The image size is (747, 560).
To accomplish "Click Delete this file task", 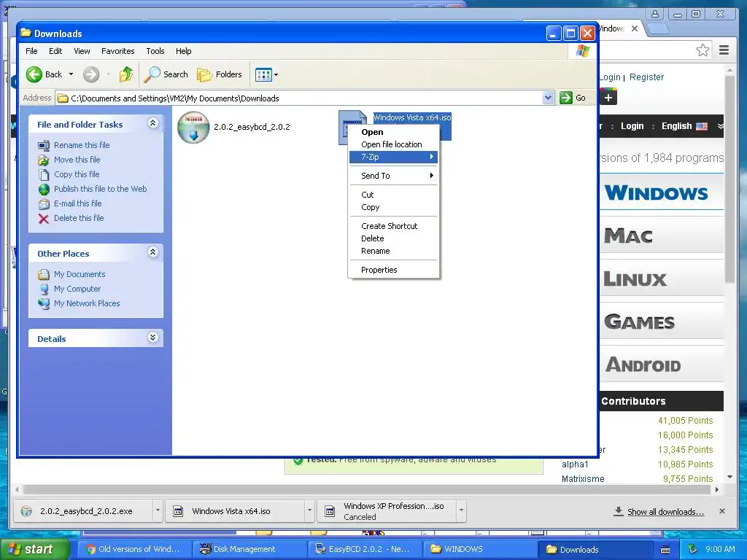I will pos(79,217).
